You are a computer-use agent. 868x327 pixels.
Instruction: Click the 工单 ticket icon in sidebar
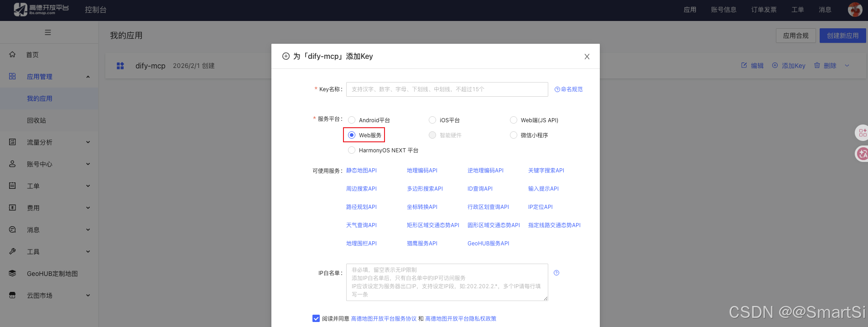pos(12,186)
